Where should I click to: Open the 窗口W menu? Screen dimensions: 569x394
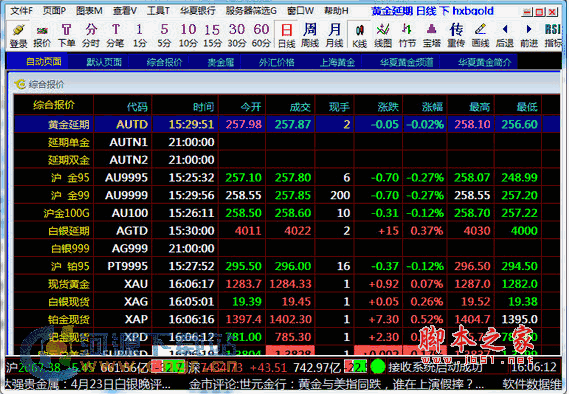coord(300,11)
